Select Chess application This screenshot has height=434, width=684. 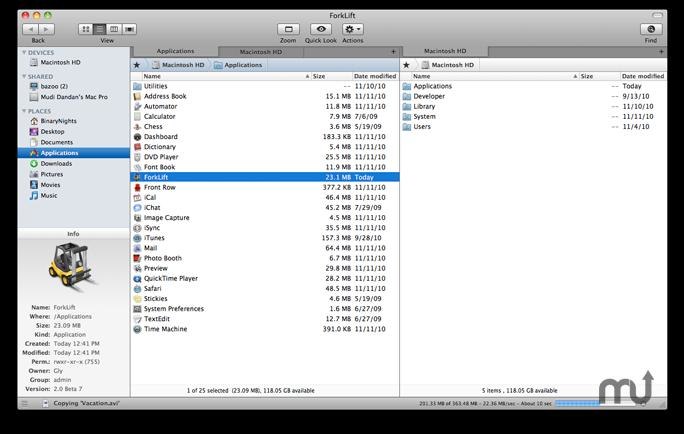tap(265, 126)
